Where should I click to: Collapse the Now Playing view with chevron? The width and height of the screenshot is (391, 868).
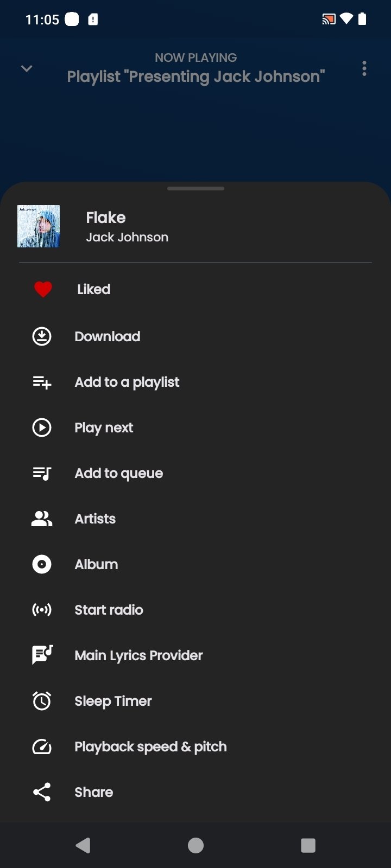(27, 68)
